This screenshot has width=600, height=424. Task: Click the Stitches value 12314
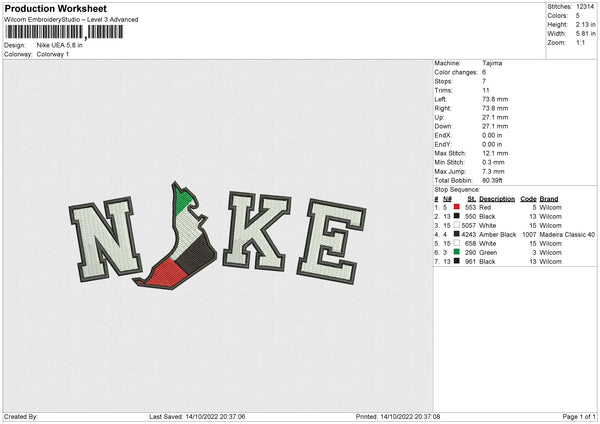[585, 7]
